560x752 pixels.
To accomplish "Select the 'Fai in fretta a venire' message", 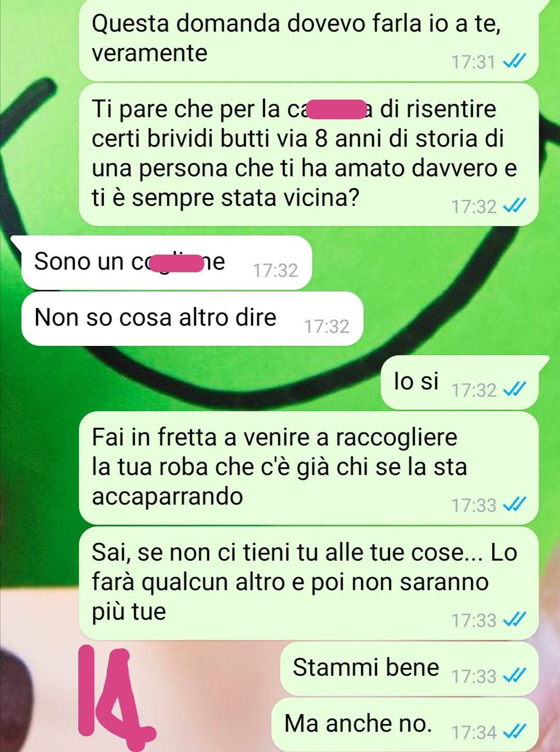I will coord(309,468).
